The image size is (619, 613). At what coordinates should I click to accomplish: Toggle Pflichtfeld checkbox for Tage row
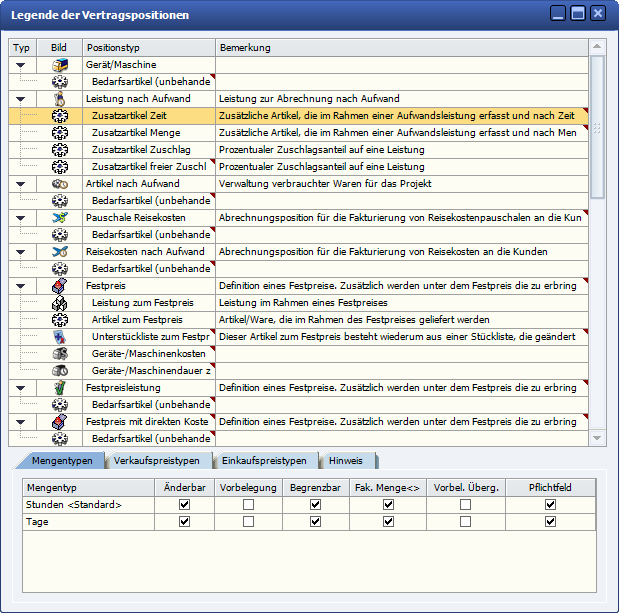point(550,522)
